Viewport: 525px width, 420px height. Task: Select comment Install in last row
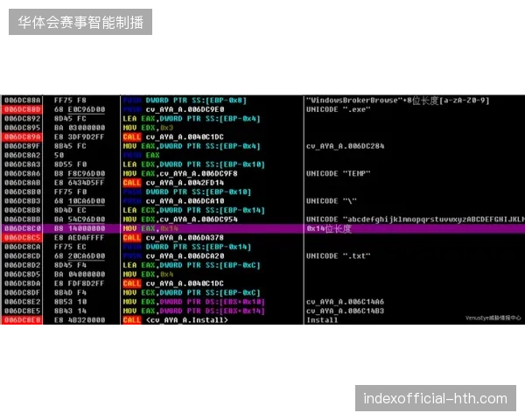pos(322,320)
